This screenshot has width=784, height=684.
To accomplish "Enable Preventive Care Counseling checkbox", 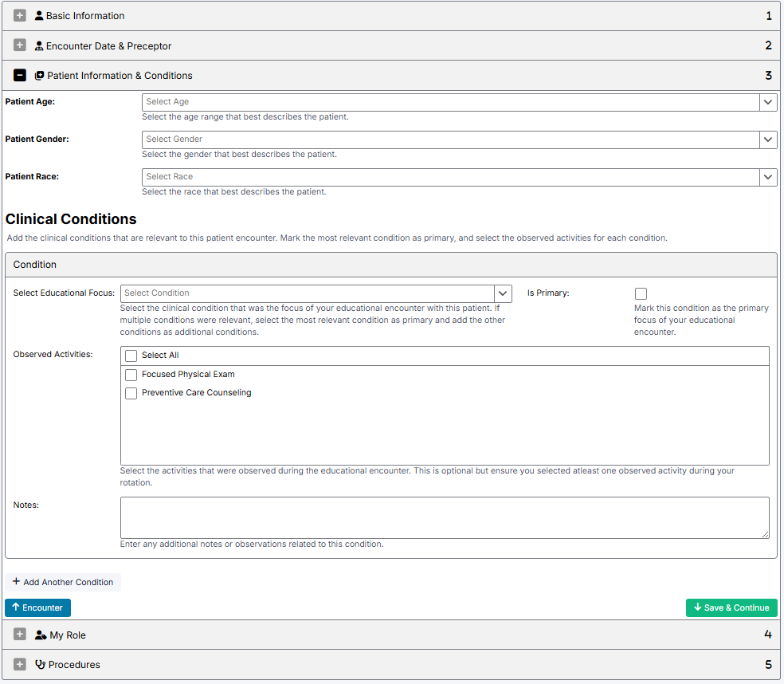I will (x=131, y=393).
